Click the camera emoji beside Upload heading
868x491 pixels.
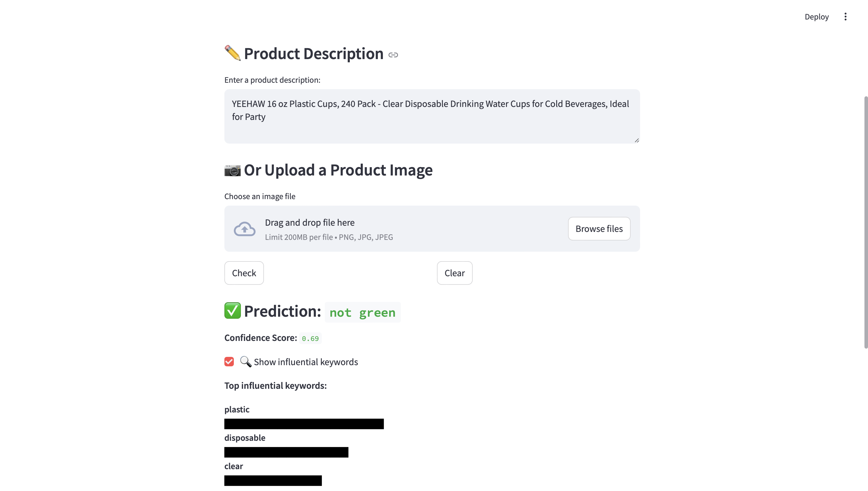coord(233,170)
